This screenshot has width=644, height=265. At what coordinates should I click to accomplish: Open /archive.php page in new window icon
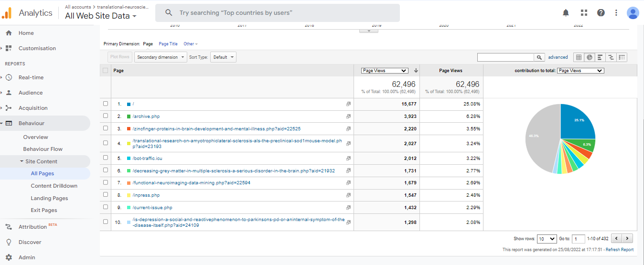[348, 116]
